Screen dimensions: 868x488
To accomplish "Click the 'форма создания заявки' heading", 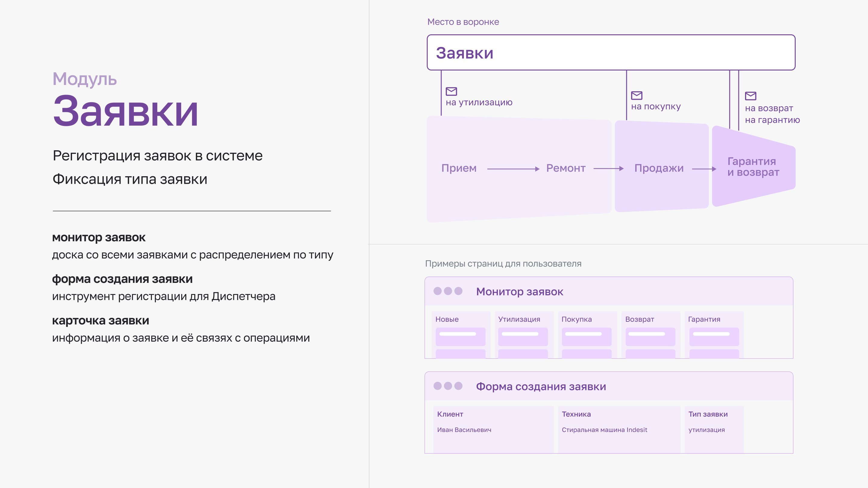I will (x=122, y=279).
